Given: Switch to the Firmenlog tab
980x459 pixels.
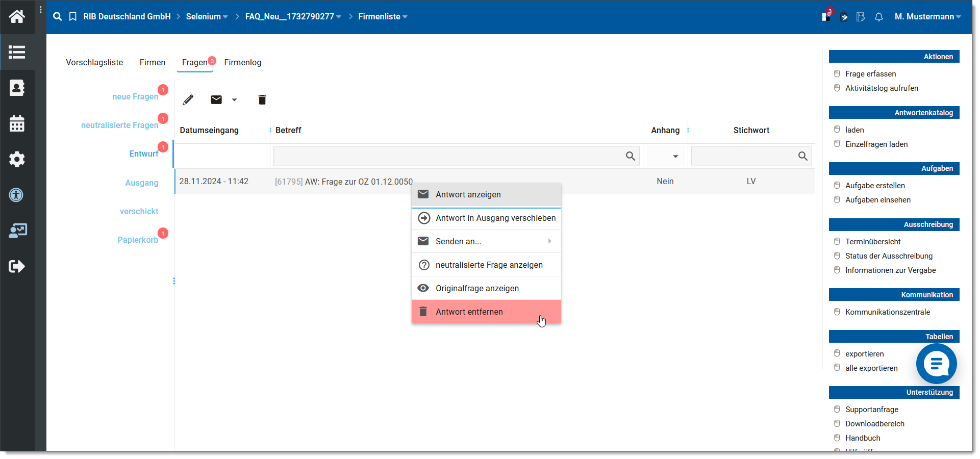Looking at the screenshot, I should [x=242, y=62].
